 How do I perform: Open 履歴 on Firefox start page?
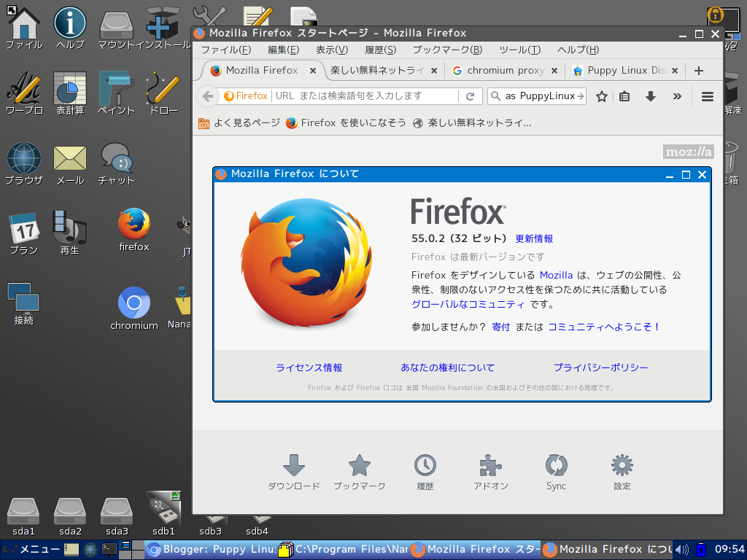[425, 472]
